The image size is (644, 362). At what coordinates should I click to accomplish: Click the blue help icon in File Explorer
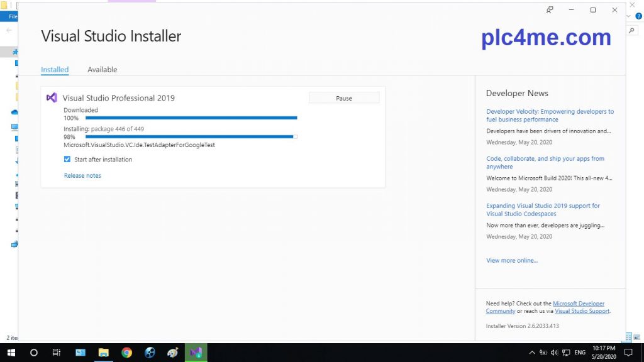638,16
